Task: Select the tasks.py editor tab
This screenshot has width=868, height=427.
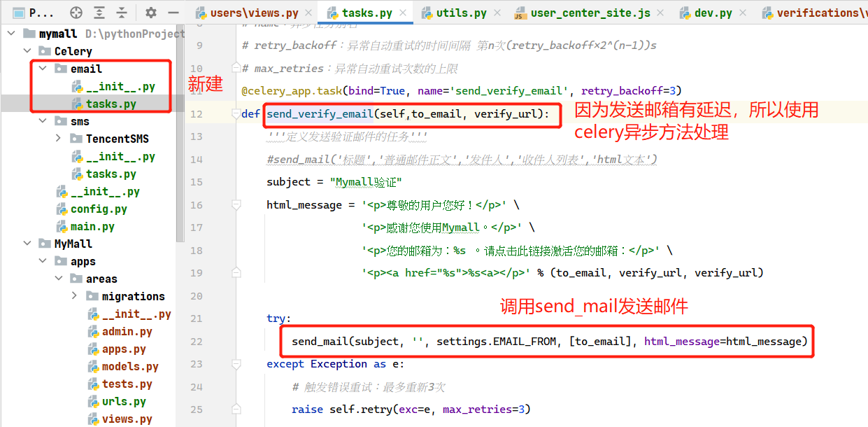Action: [x=367, y=13]
